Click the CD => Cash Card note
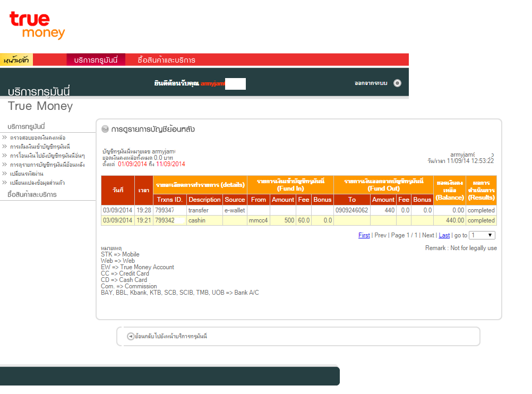The image size is (532, 394). (124, 280)
